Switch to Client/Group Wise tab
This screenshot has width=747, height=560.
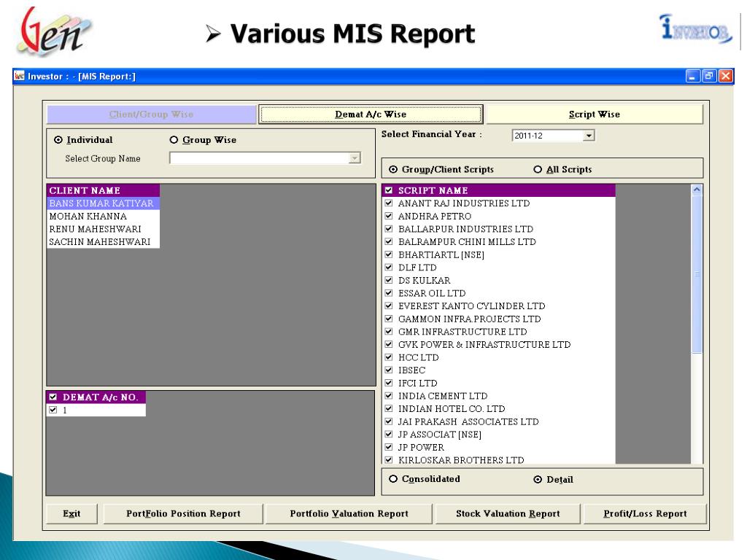coord(152,114)
